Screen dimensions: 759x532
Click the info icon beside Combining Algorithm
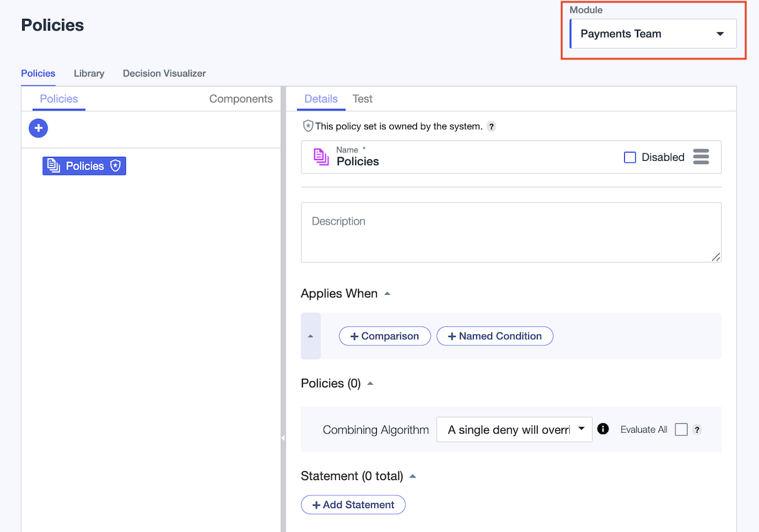(x=603, y=429)
